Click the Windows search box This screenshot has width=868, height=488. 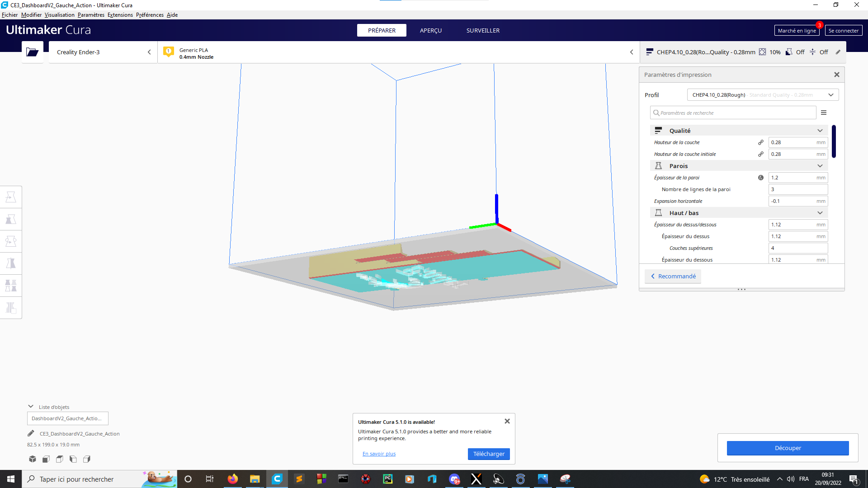coord(99,479)
